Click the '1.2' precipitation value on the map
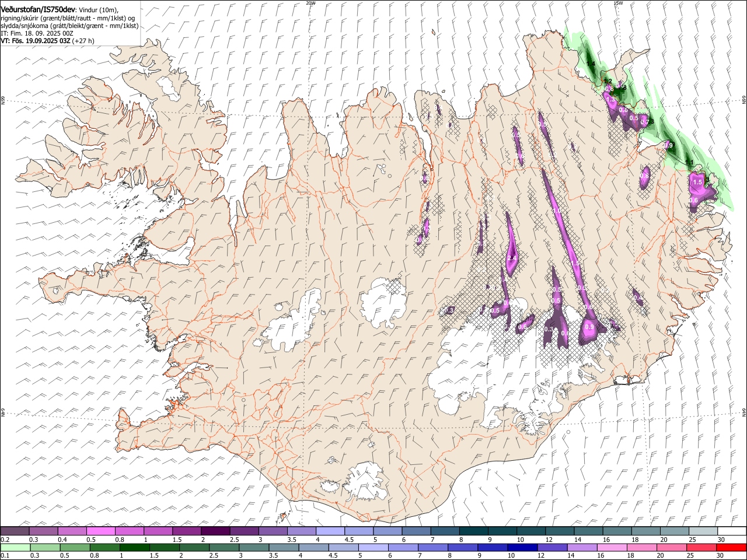This screenshot has height=560, width=747. coord(608,81)
